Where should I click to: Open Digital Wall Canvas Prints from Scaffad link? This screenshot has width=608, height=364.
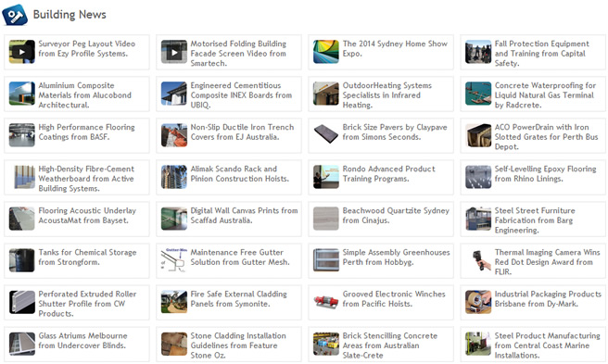244,216
